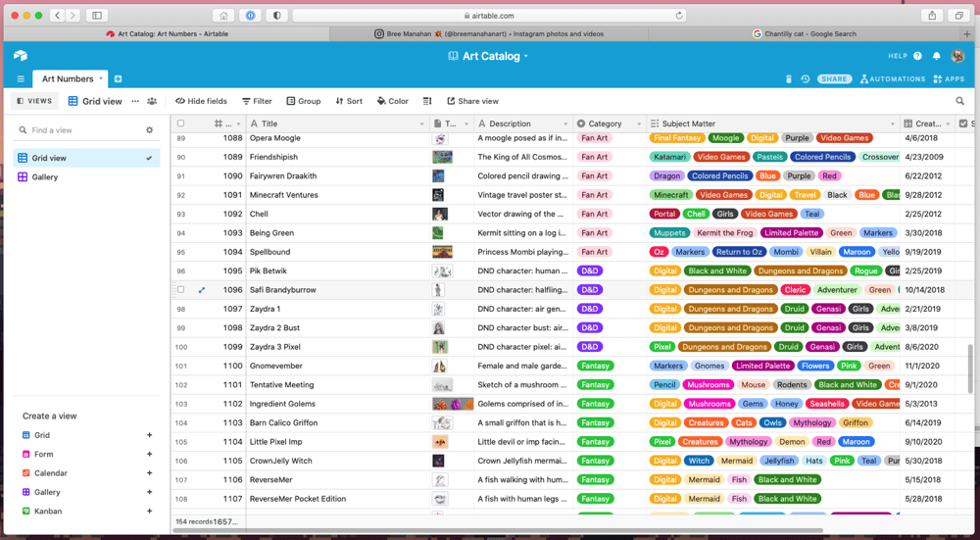Image resolution: width=980 pixels, height=540 pixels.
Task: Open Ingredient Golems thumbnail images
Action: click(453, 404)
